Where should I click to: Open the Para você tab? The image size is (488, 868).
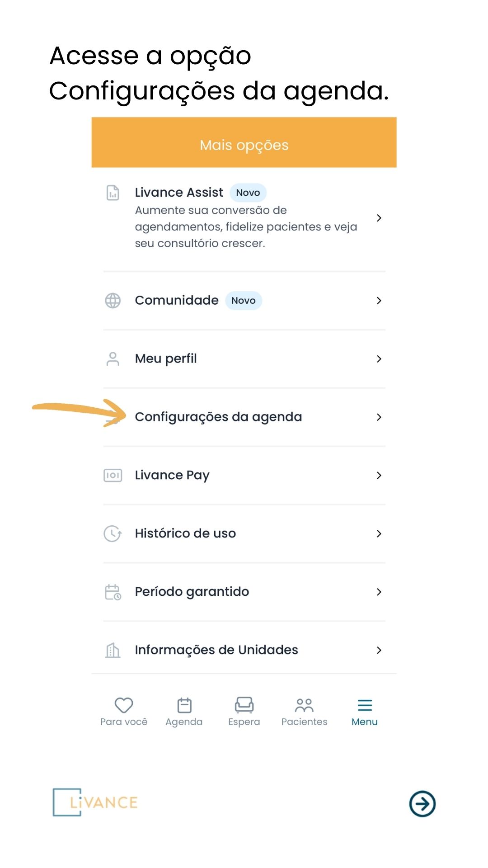click(x=124, y=712)
